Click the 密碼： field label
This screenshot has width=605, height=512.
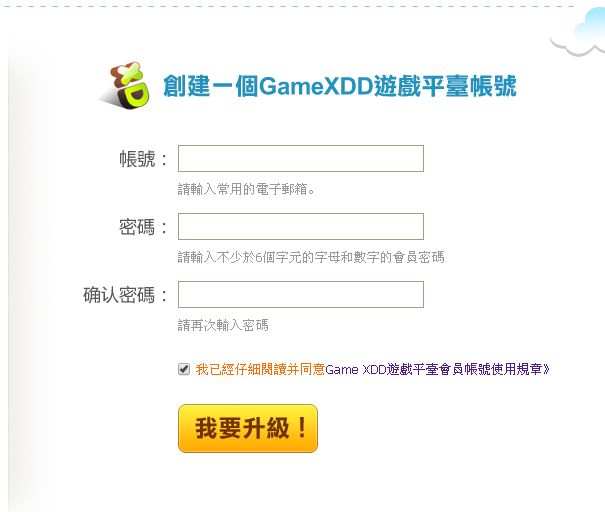pyautogui.click(x=143, y=227)
